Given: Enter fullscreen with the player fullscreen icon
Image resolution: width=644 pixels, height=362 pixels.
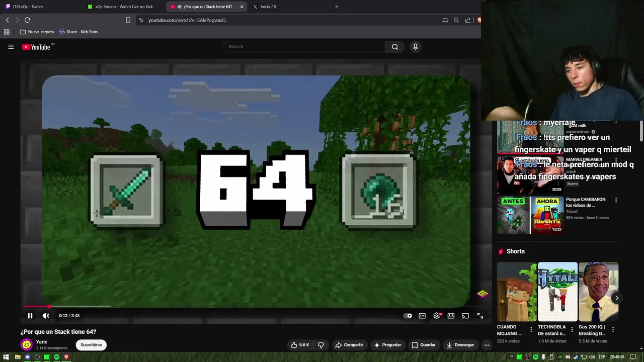Looking at the screenshot, I should (x=480, y=316).
